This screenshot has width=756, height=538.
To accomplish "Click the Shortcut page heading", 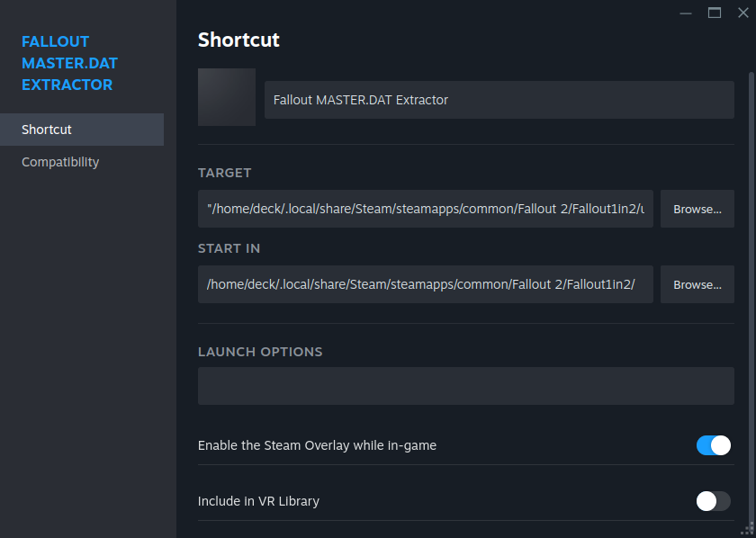I will click(238, 40).
